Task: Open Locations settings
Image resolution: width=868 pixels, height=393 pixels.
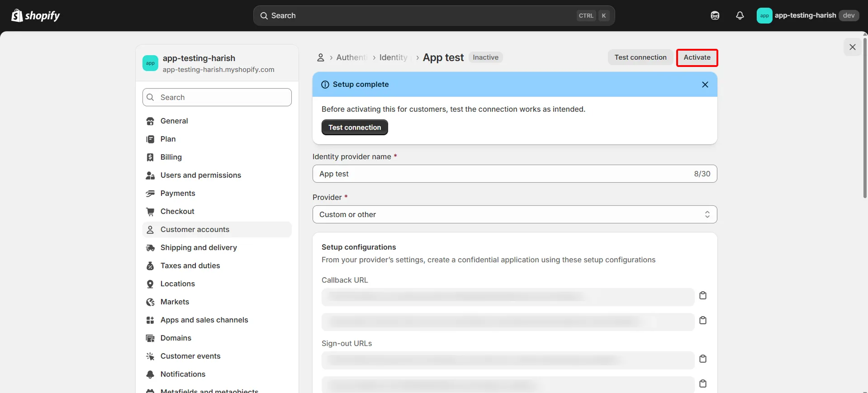Action: click(217, 284)
